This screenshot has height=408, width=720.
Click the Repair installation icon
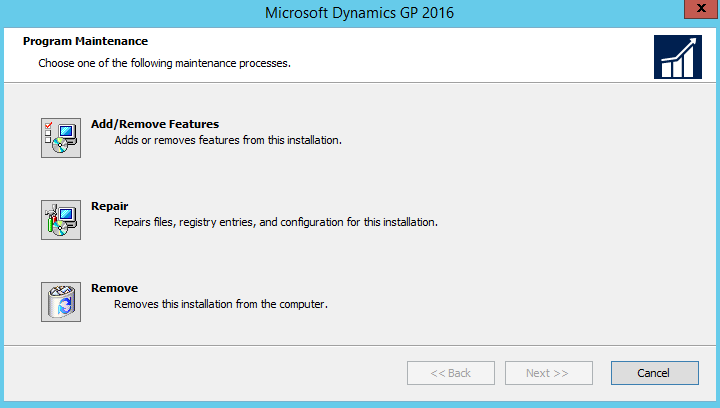click(x=60, y=219)
